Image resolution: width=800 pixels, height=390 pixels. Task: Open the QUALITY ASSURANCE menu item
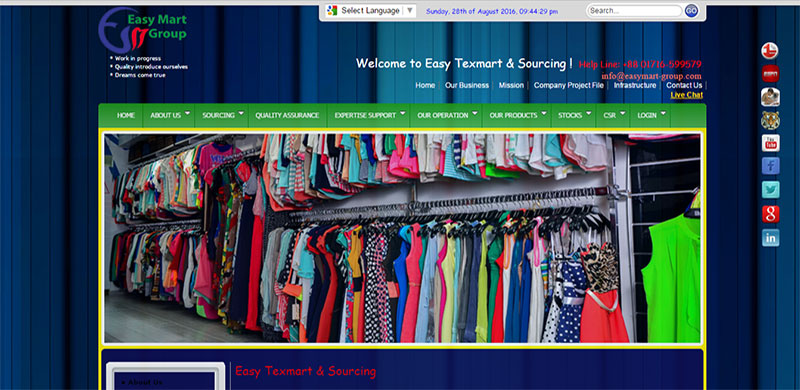tap(287, 115)
